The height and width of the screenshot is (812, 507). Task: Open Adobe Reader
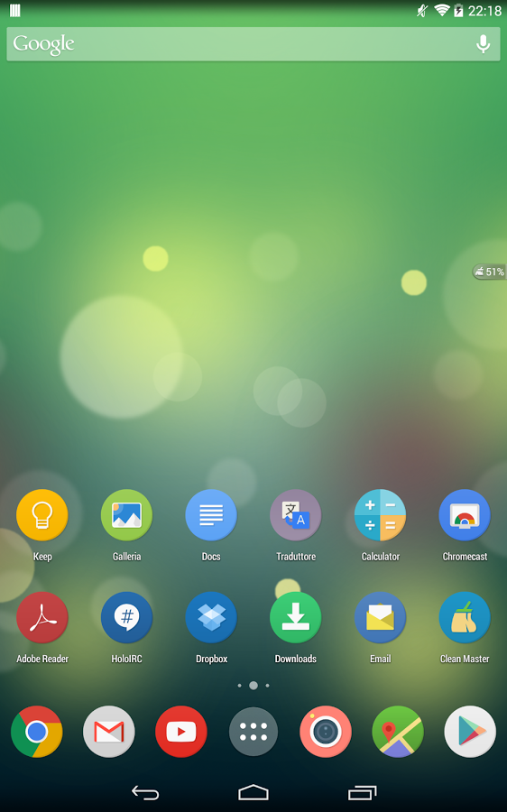(x=41, y=617)
